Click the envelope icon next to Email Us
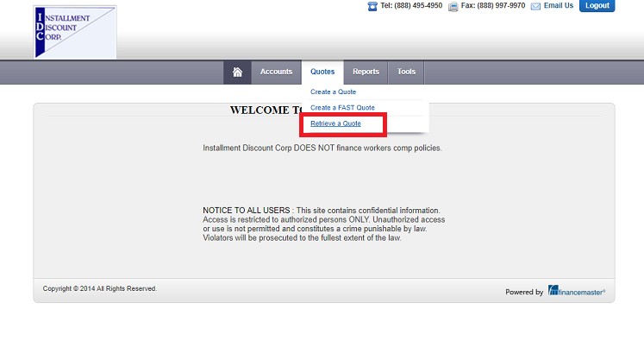This screenshot has height=341, width=644. tap(535, 6)
